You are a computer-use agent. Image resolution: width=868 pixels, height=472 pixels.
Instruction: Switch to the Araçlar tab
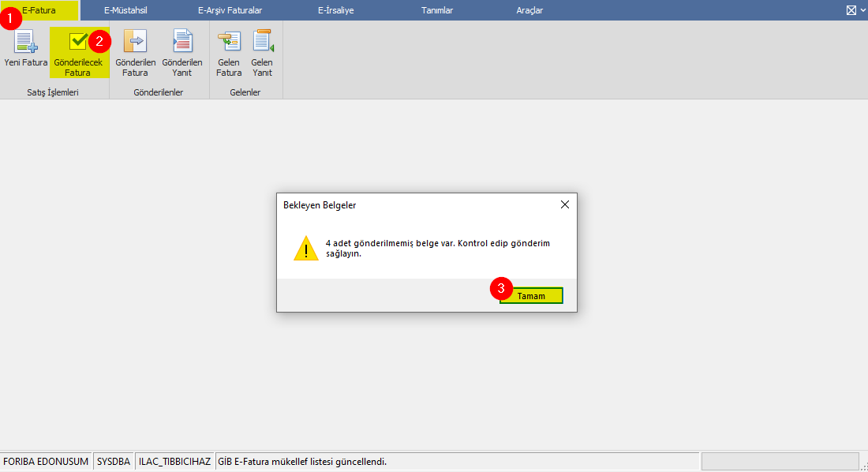click(x=529, y=10)
